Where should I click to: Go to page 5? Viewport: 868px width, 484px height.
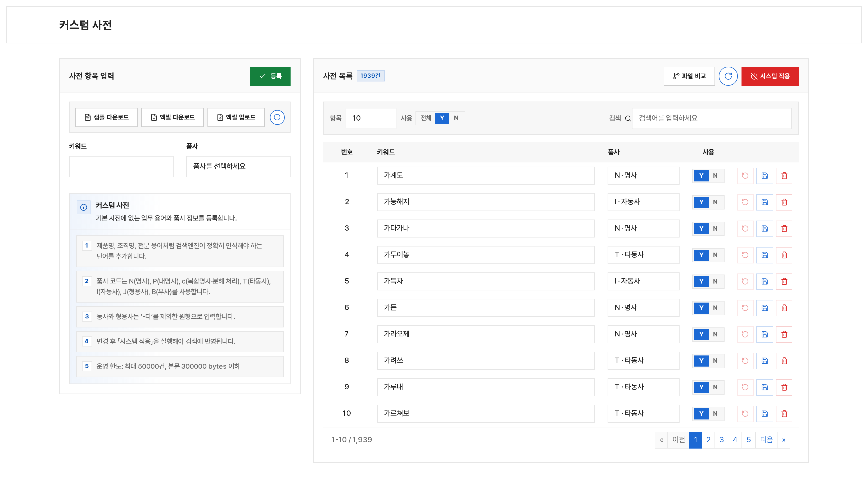tap(748, 440)
